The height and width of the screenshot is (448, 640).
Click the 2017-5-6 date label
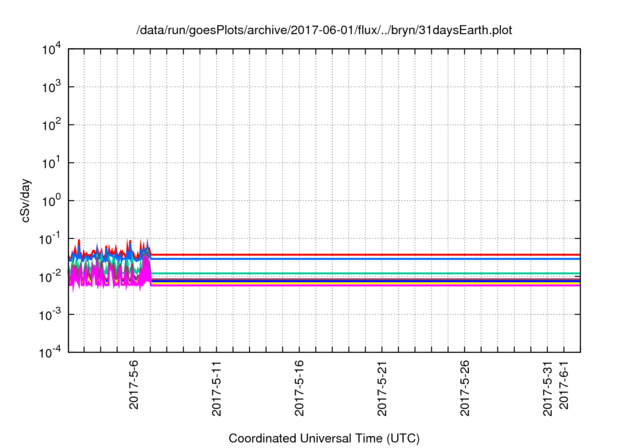pyautogui.click(x=134, y=384)
